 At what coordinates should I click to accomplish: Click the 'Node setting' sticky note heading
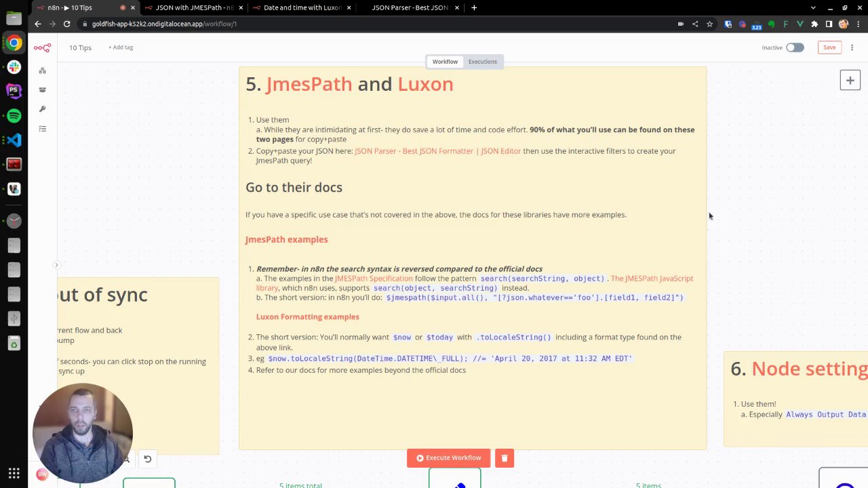[x=800, y=369]
